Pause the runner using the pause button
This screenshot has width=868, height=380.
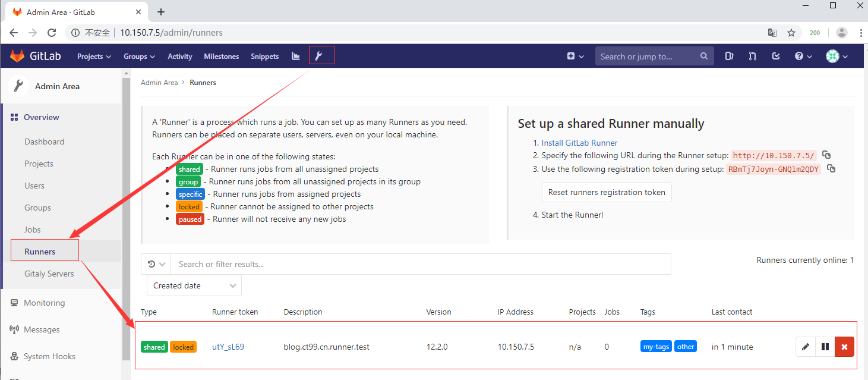coord(825,347)
